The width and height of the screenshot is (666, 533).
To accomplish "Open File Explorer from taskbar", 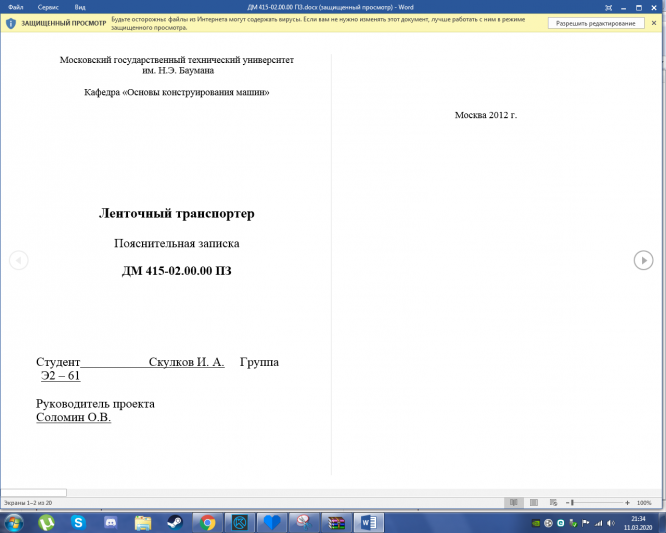I will 143,522.
